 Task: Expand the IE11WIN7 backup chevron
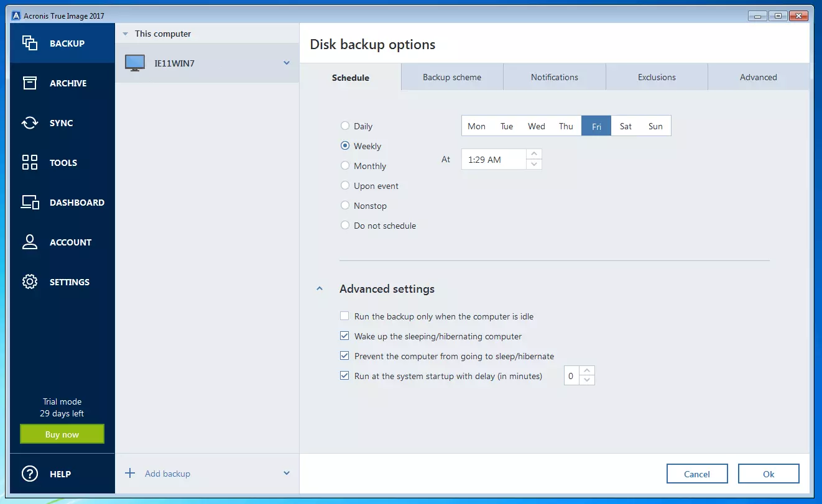pyautogui.click(x=287, y=63)
